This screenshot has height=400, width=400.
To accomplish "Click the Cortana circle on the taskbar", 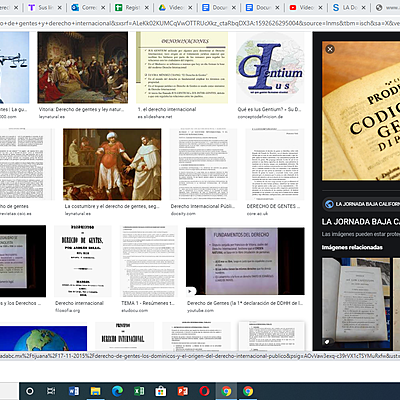I will [x=30, y=391].
